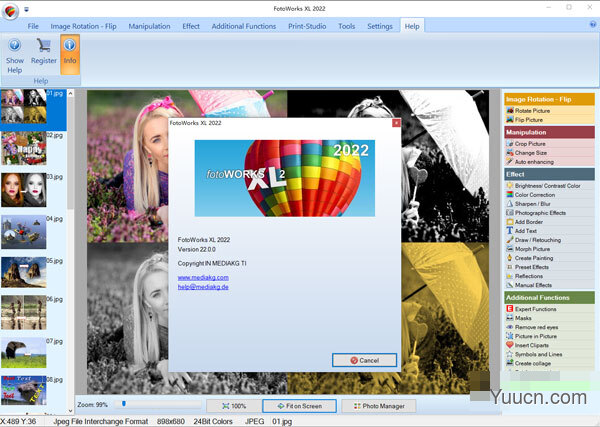Select the 03.jpg thumbnail
The width and height of the screenshot is (600, 427).
(x=24, y=190)
